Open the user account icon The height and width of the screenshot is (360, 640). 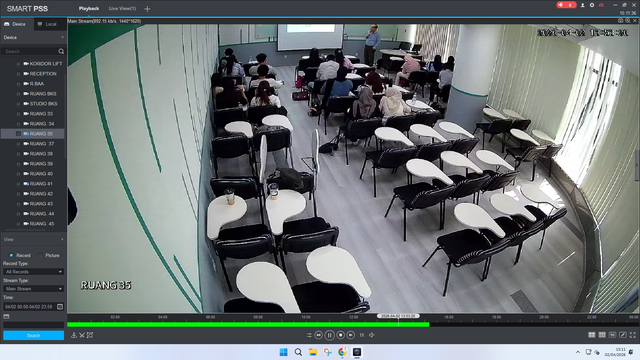(582, 5)
